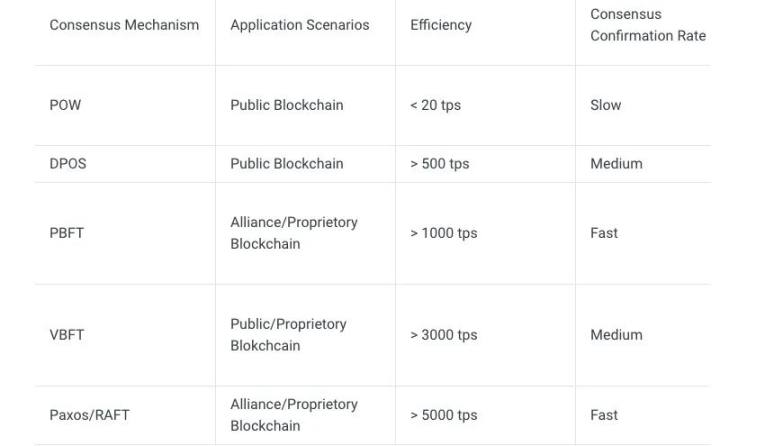
Task: Click the Slow confirmation rate cell
Action: pyautogui.click(x=605, y=105)
